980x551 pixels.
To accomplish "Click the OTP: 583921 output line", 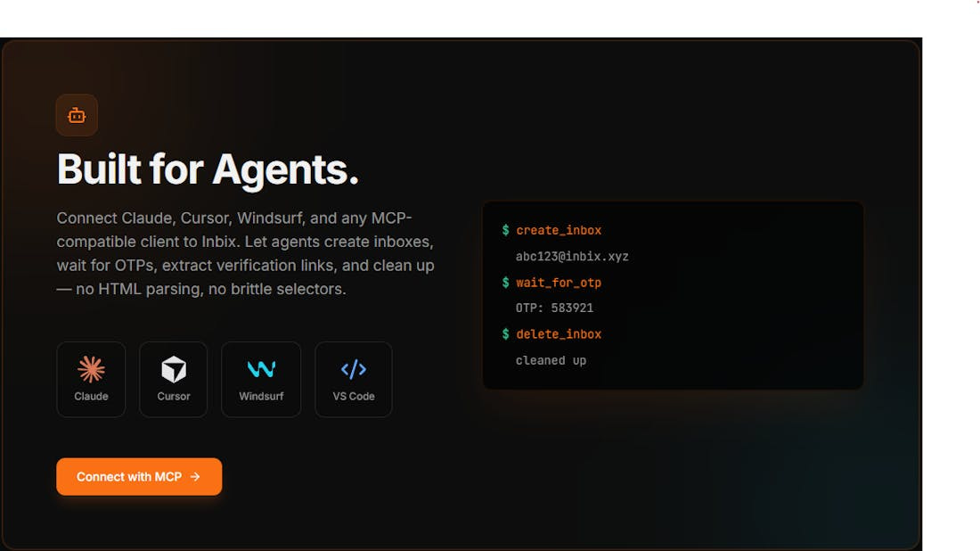I will tap(554, 308).
